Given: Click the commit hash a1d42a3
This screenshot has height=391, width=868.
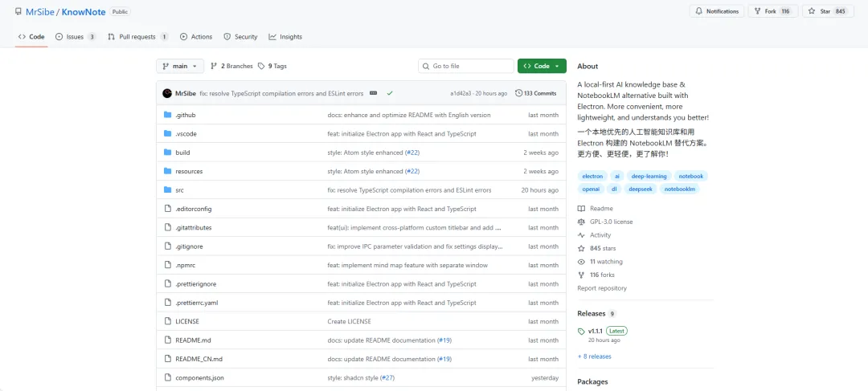Looking at the screenshot, I should [461, 93].
